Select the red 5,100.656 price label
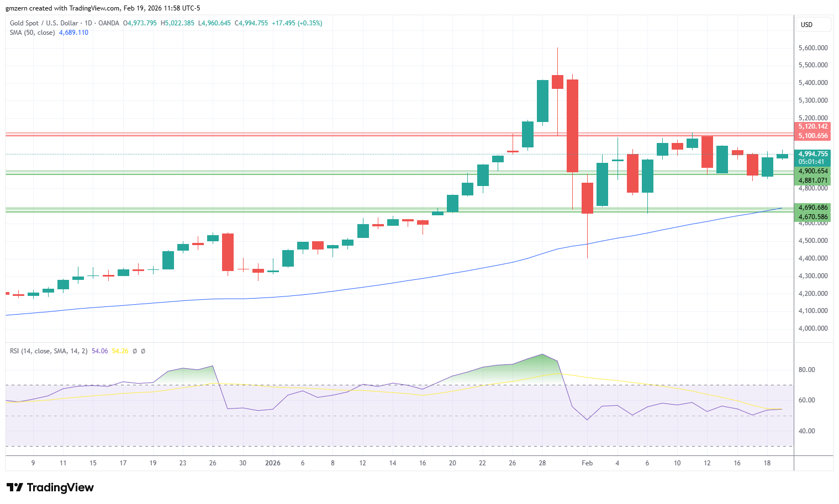839x504 pixels. (813, 136)
